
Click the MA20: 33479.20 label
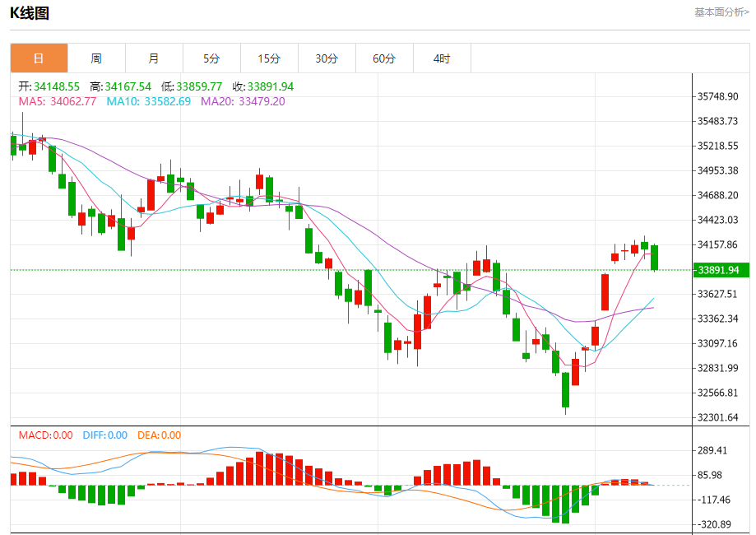point(243,102)
